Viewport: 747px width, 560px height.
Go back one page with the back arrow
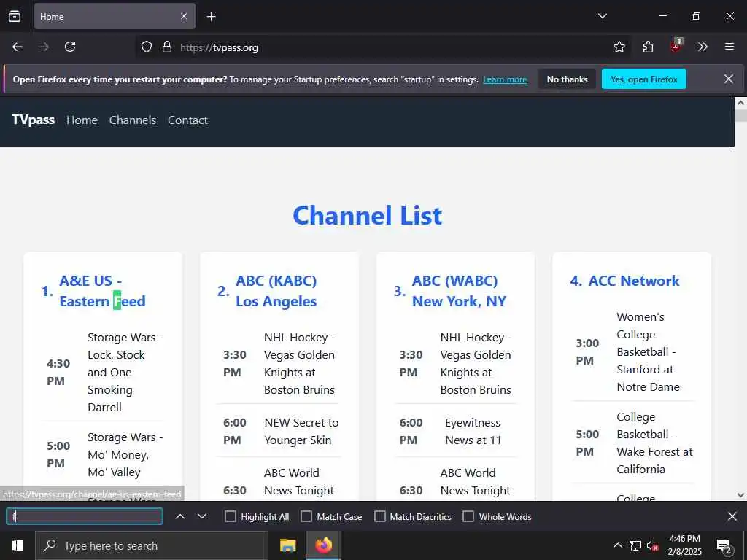(x=18, y=47)
